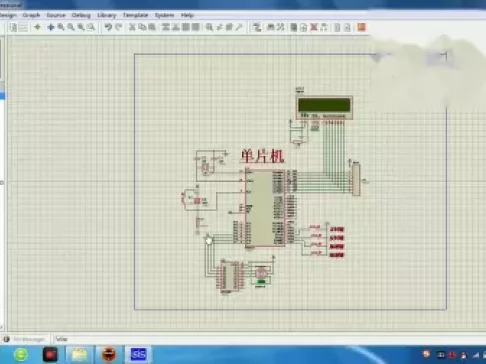Screen dimensions: 486x364
Task: Open the Help menu
Action: (187, 15)
